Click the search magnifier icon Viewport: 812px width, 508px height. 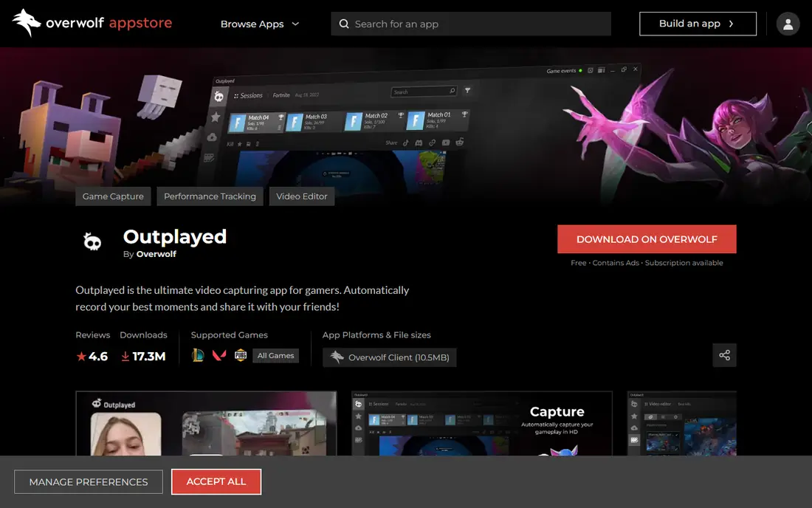coord(344,24)
